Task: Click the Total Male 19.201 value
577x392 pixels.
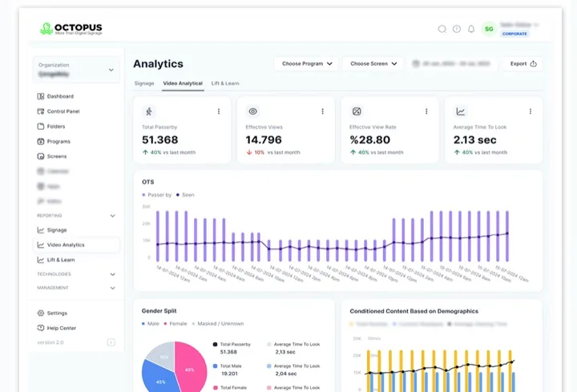Action: (x=230, y=374)
